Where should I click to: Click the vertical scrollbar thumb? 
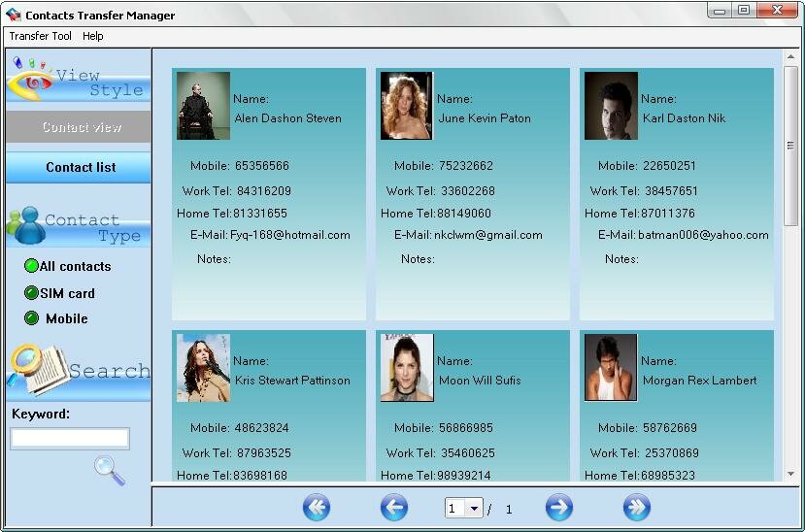(790, 146)
